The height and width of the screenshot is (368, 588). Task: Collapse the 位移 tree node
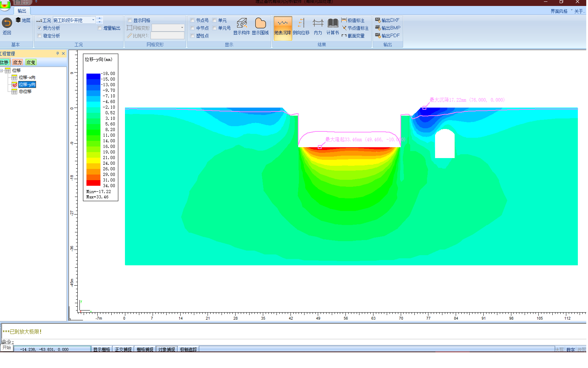tap(2, 70)
